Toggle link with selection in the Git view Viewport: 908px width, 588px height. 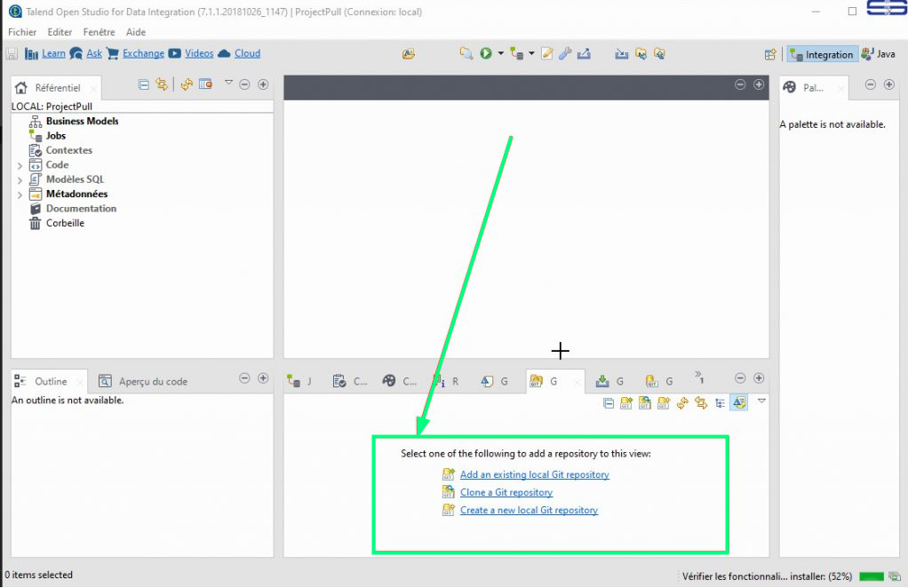click(x=701, y=402)
